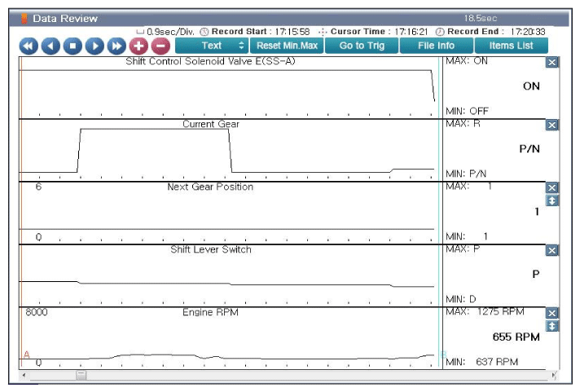Click the 'MIN: 637 RPM' value

click(x=482, y=362)
